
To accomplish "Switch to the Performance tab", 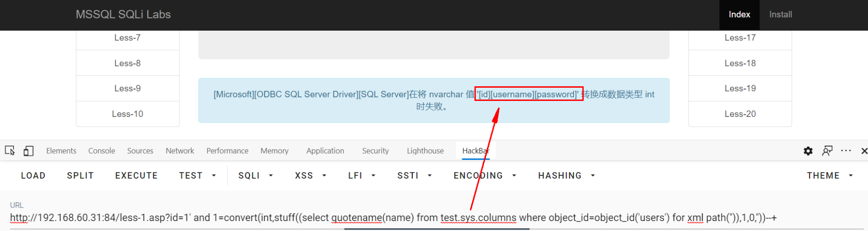I will (x=227, y=151).
